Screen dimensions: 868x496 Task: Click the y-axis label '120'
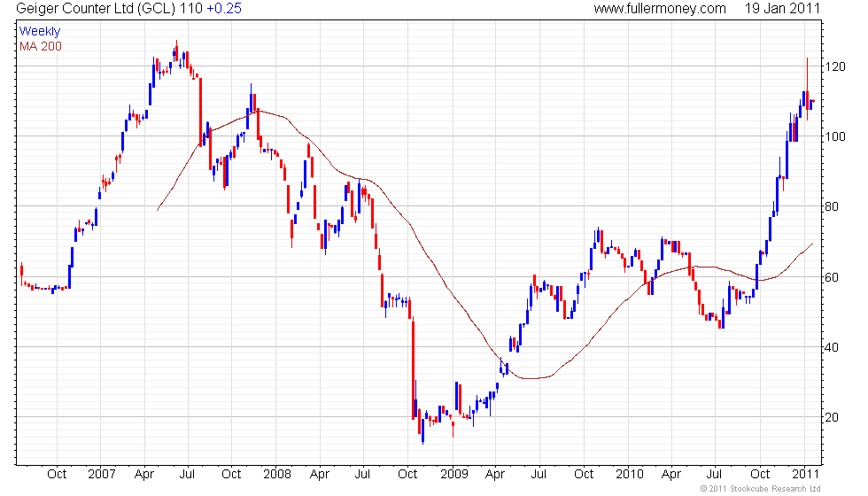tap(834, 66)
